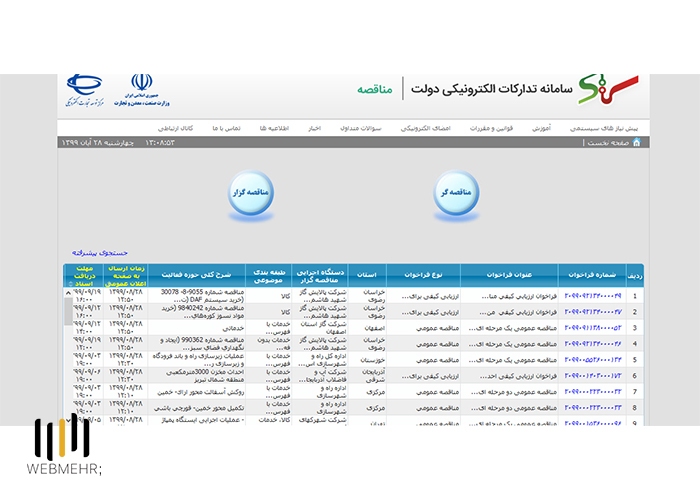
Task: Open the قوانین و مقررات menu
Action: [x=491, y=129]
